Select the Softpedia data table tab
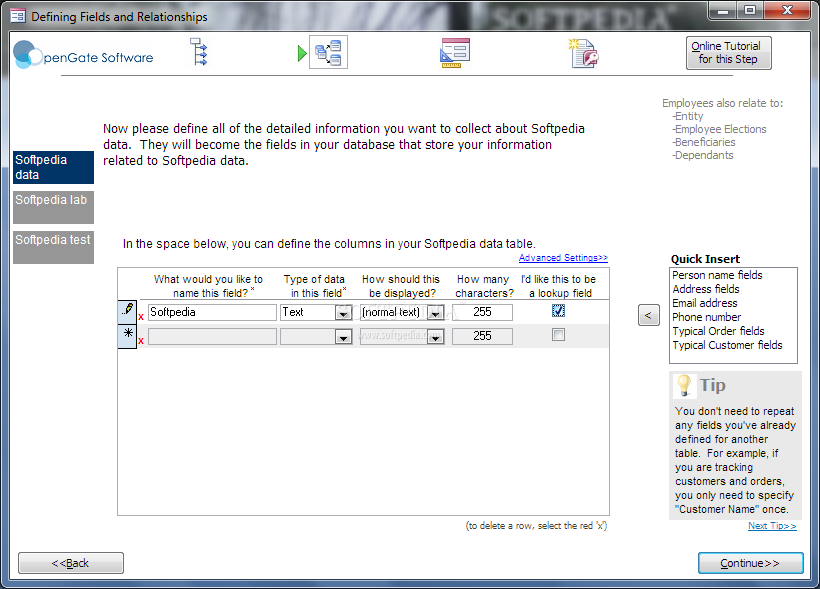The height and width of the screenshot is (589, 820). click(x=53, y=167)
